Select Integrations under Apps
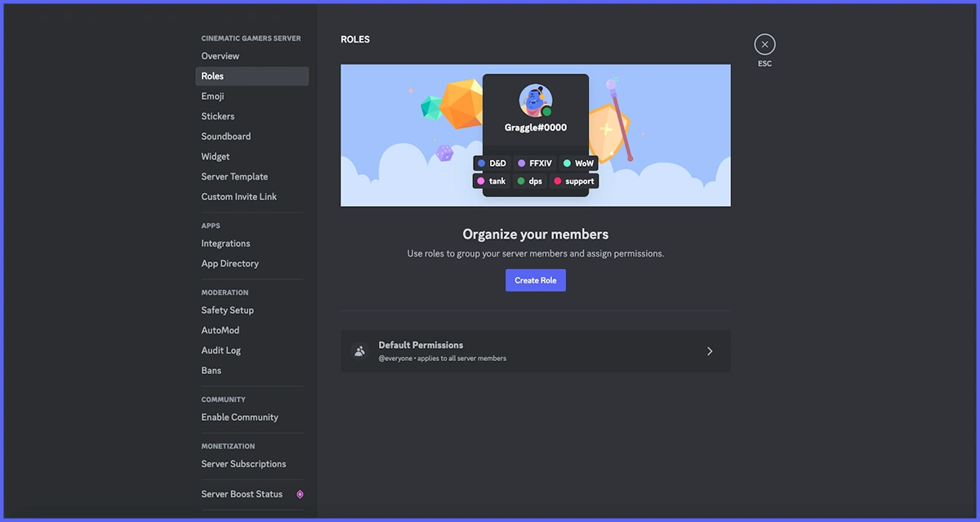 click(226, 243)
